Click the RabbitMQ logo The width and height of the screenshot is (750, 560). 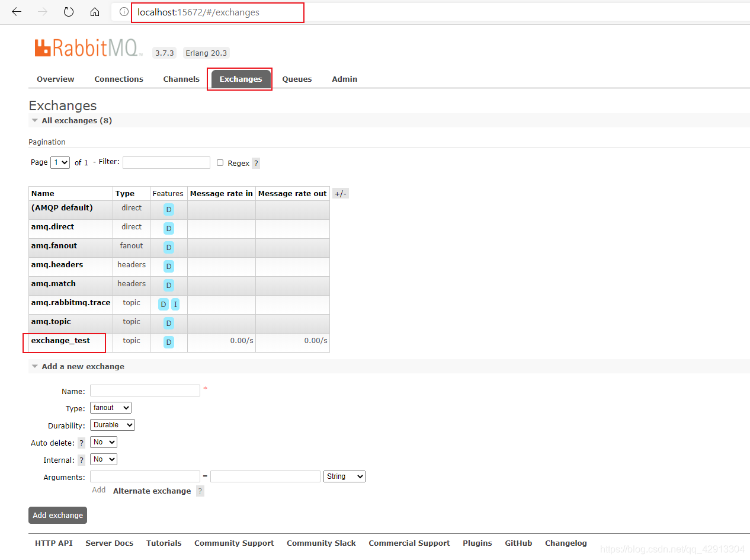pos(89,48)
